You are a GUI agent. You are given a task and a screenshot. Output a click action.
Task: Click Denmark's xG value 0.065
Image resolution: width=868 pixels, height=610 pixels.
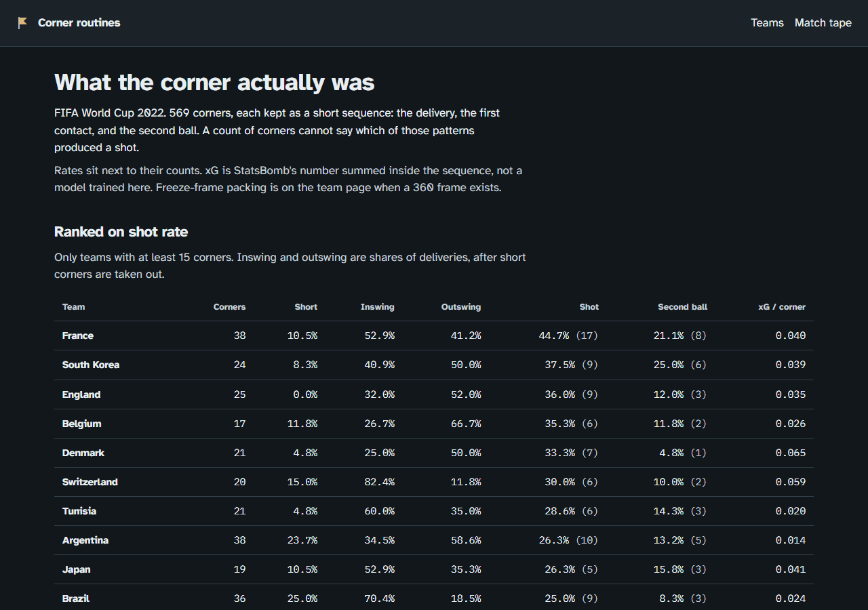tap(791, 453)
